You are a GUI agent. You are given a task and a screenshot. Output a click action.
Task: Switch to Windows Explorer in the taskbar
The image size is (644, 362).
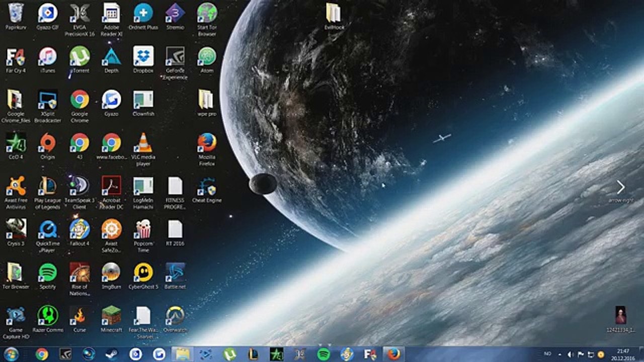pyautogui.click(x=182, y=354)
